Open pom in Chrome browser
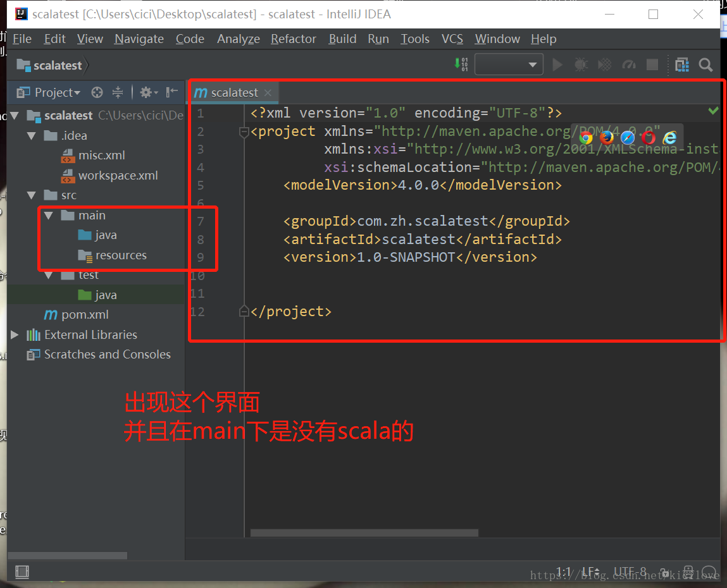Image resolution: width=727 pixels, height=588 pixels. pos(586,138)
